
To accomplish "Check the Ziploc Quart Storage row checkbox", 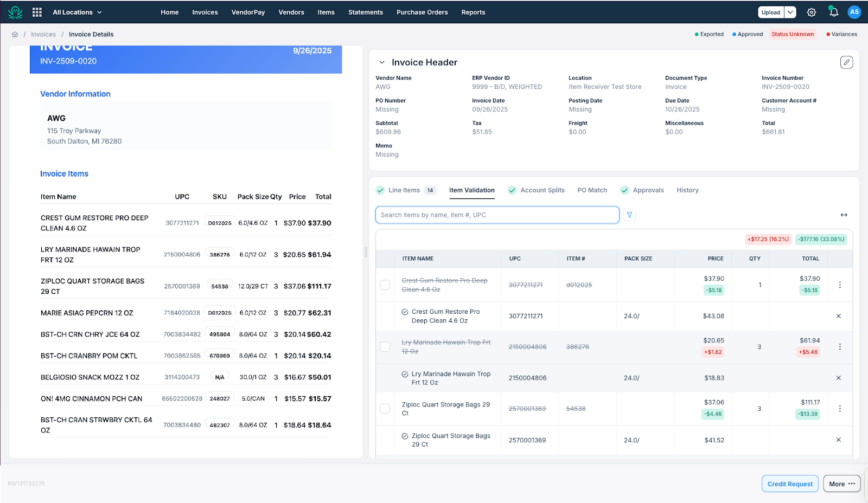I will (x=385, y=409).
